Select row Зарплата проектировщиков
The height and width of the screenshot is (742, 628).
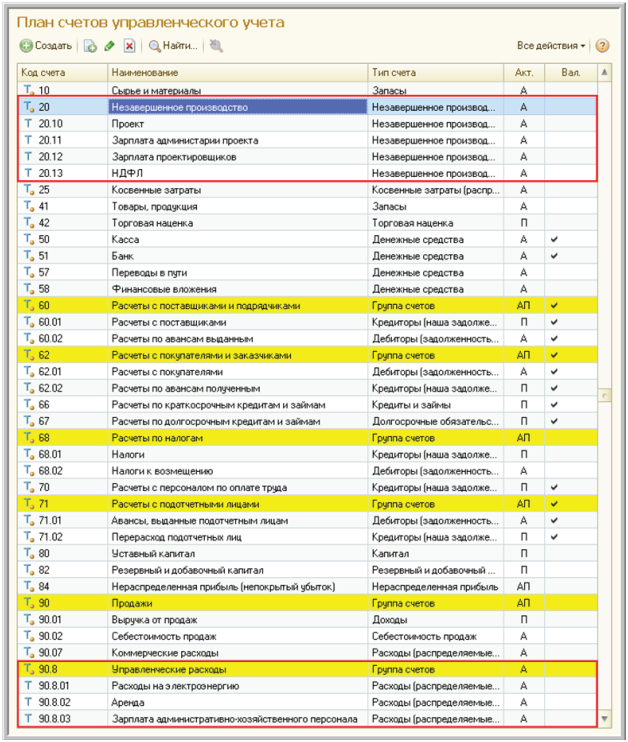308,157
